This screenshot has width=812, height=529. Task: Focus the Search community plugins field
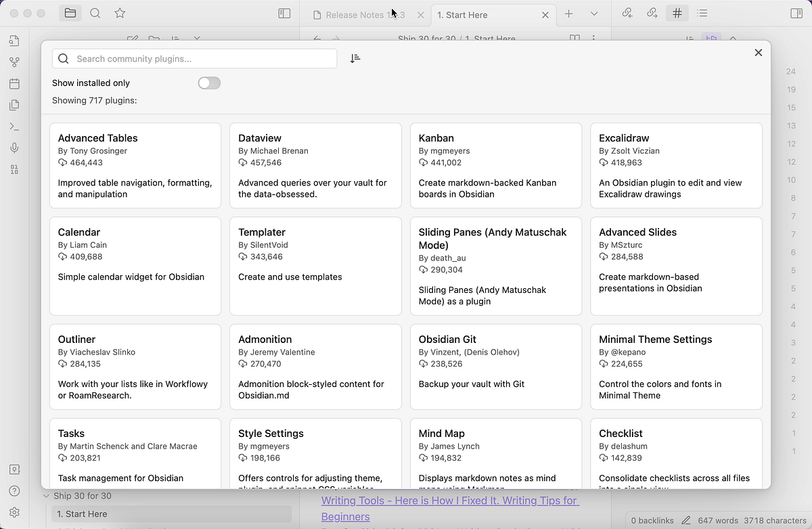pos(194,59)
